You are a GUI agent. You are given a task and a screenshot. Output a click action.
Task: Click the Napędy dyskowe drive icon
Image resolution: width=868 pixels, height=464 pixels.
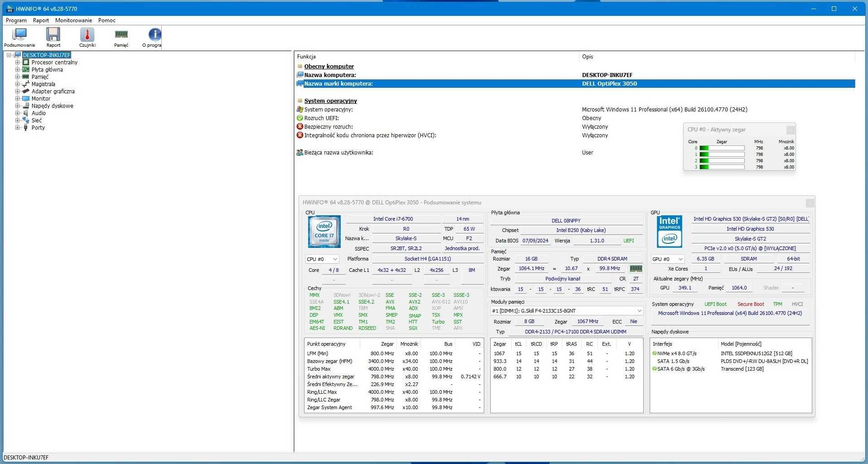pos(26,106)
